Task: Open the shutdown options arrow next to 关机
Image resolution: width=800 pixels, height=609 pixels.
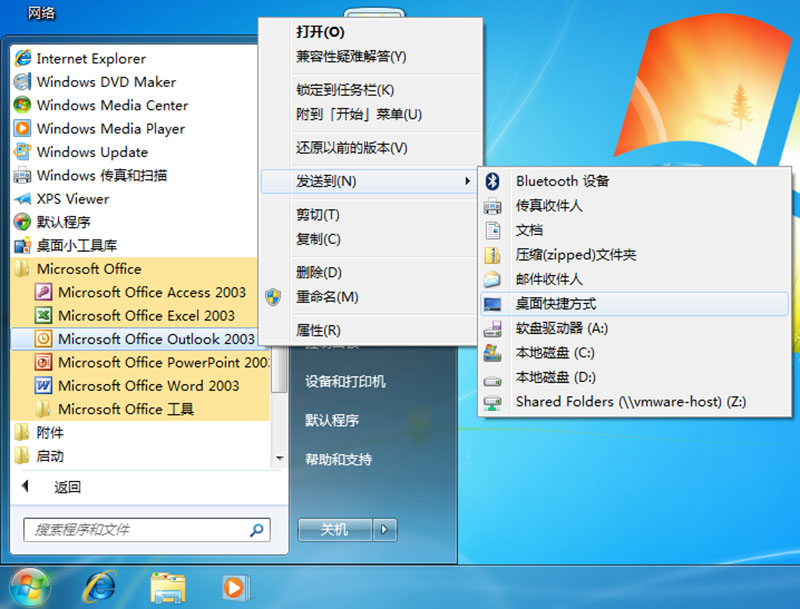Action: [385, 530]
